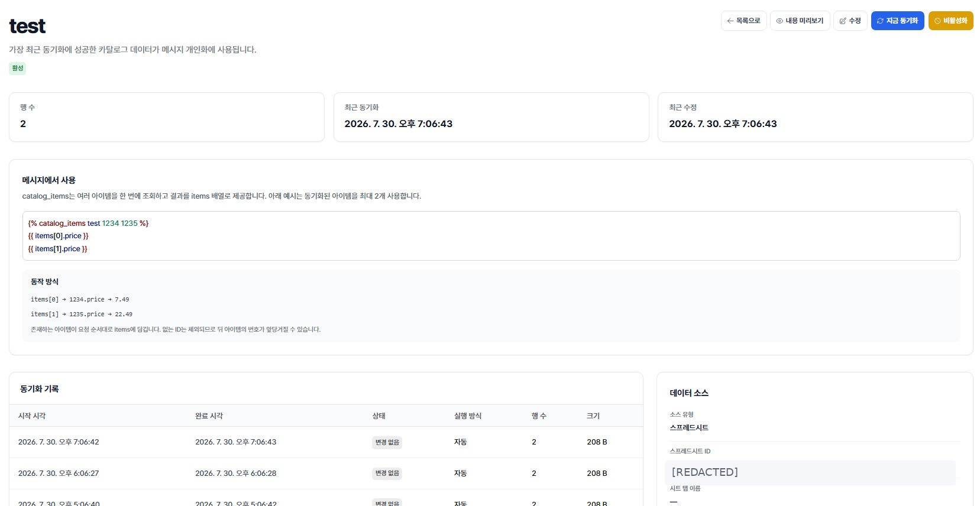Click the items[0].price template line
Viewport: 980px width, 506px height.
58,236
